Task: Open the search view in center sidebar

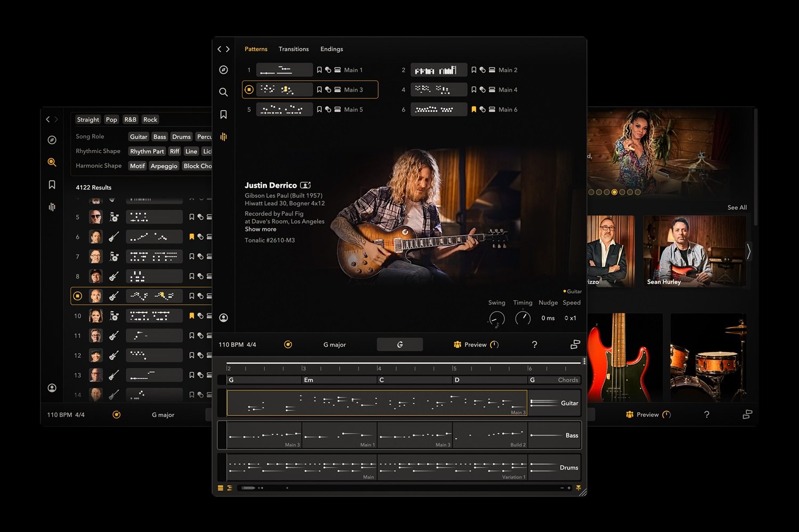Action: coord(223,92)
